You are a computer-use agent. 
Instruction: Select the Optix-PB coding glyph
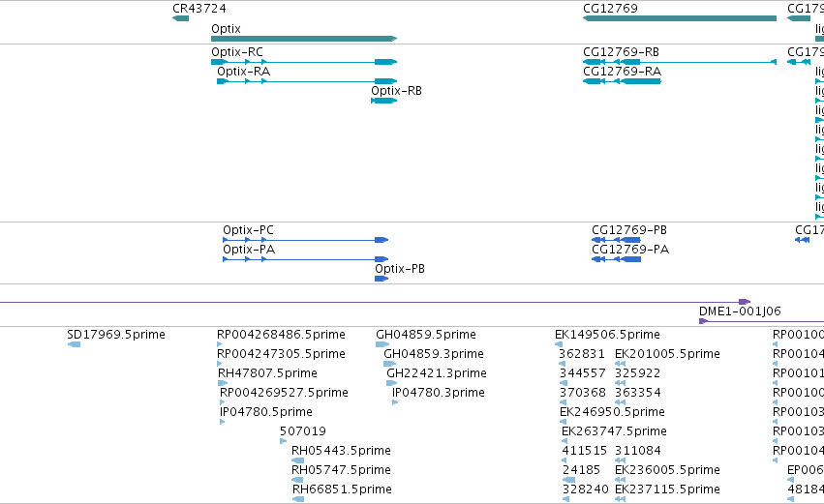pyautogui.click(x=381, y=279)
